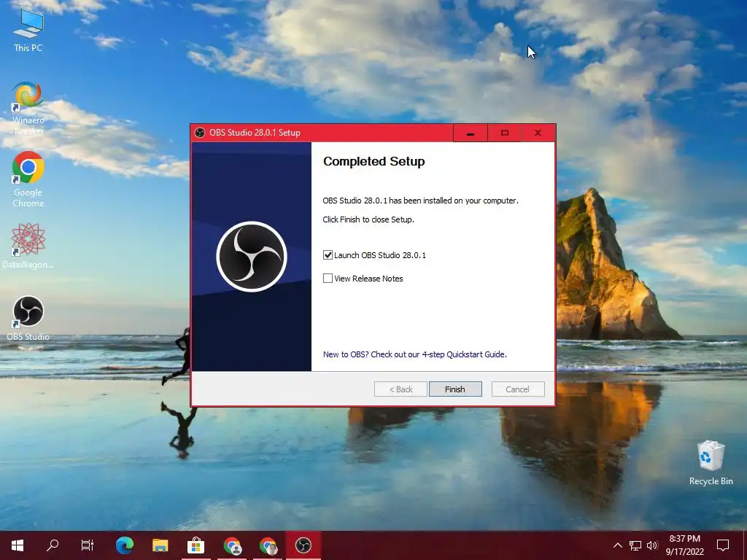Click the 'OBS Studio 28.0.1 Setup' title text

click(x=255, y=133)
